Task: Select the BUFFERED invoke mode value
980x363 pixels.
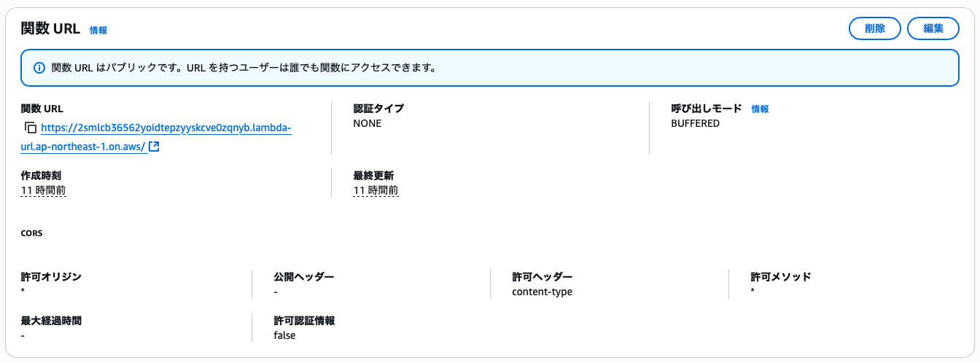Action: (x=695, y=124)
